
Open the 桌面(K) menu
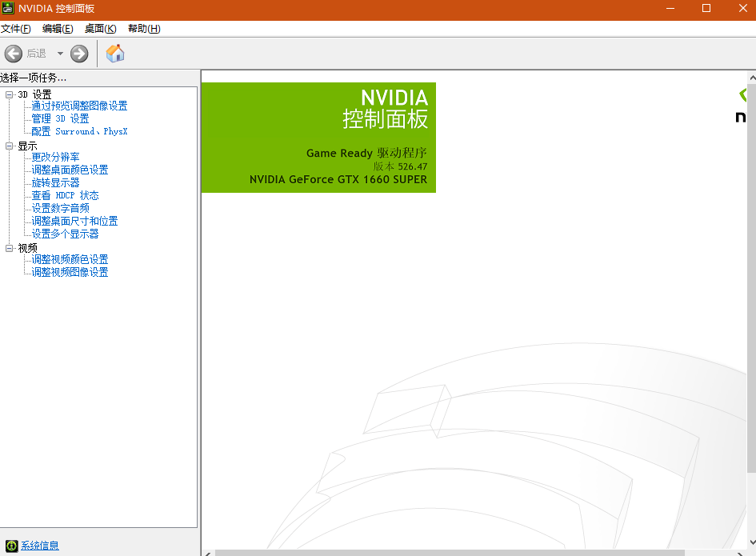100,29
